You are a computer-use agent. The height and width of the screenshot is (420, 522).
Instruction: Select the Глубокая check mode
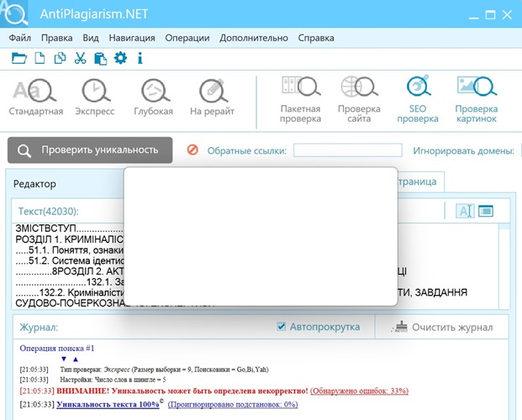(154, 97)
